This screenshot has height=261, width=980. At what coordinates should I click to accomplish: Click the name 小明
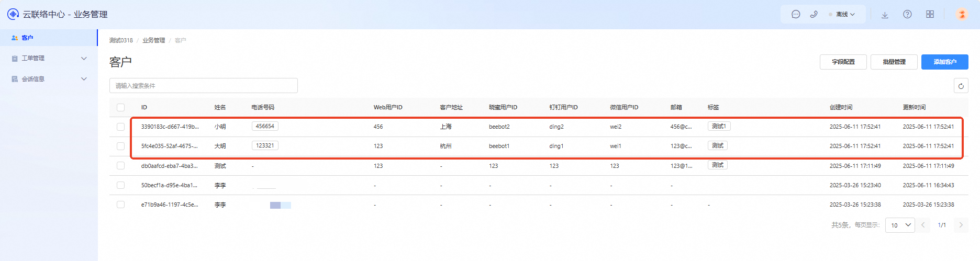[x=220, y=127]
